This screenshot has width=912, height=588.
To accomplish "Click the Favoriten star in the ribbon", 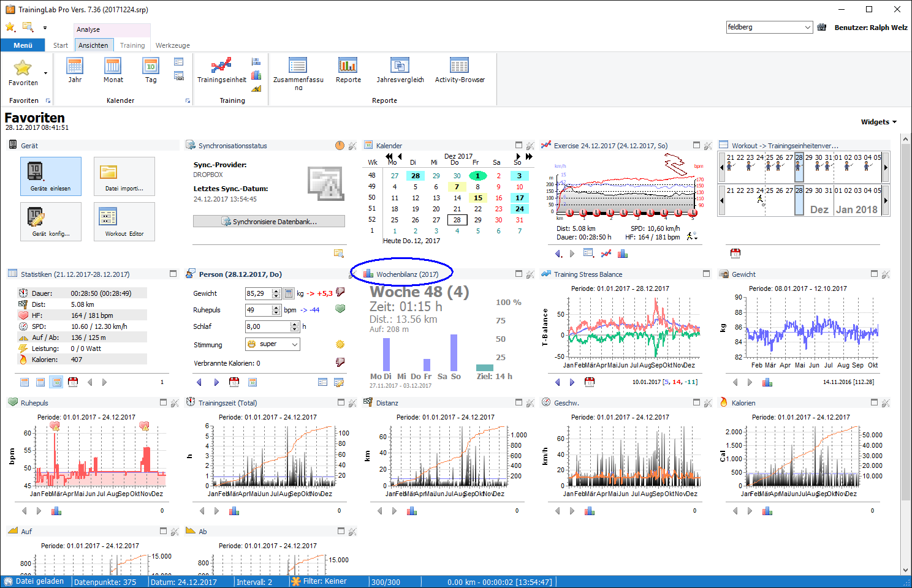I will [23, 67].
